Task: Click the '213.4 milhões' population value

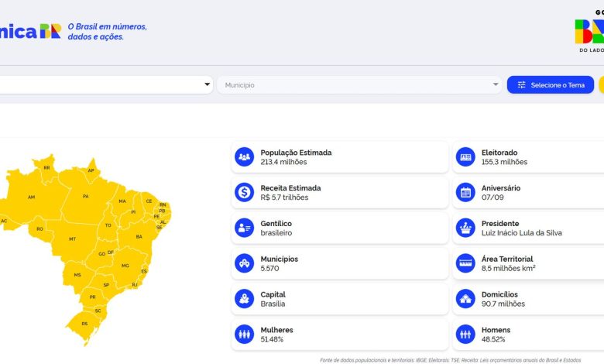Action: (x=283, y=162)
